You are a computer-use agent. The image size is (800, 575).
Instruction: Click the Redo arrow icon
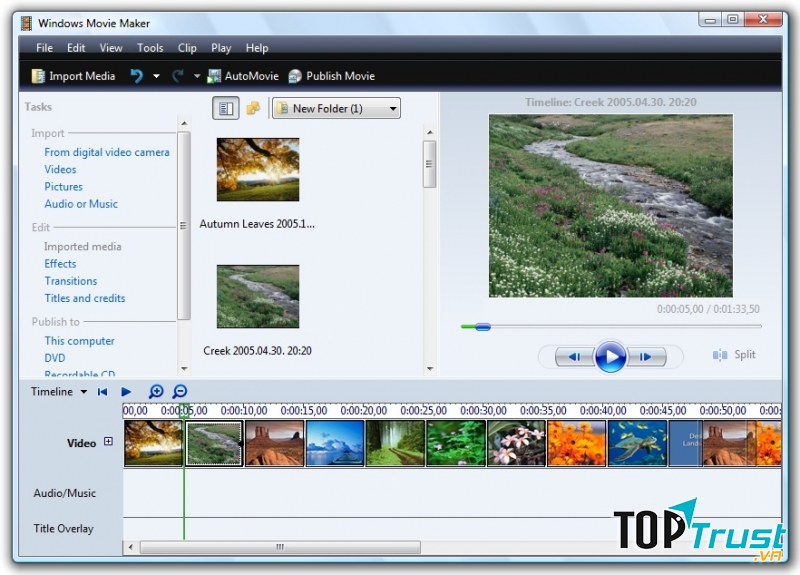(178, 76)
